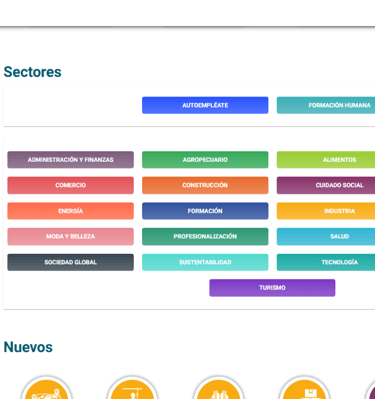The height and width of the screenshot is (399, 375).
Task: Open the Profesionalización sector
Action: (x=205, y=237)
